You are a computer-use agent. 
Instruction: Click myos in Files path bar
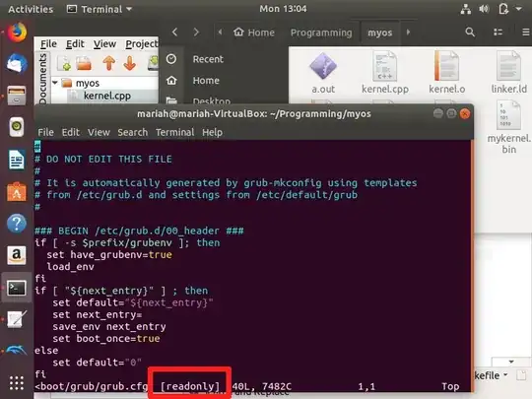pos(379,33)
